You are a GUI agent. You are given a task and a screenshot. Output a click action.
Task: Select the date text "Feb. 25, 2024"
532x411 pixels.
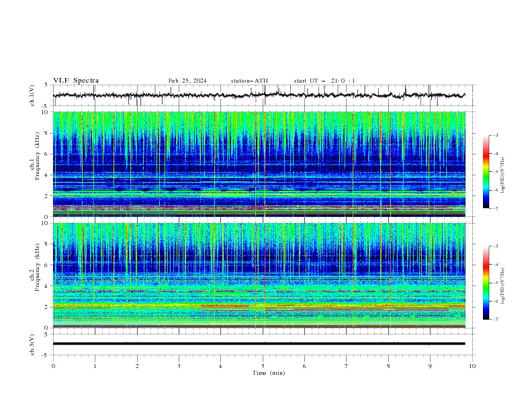(x=187, y=81)
